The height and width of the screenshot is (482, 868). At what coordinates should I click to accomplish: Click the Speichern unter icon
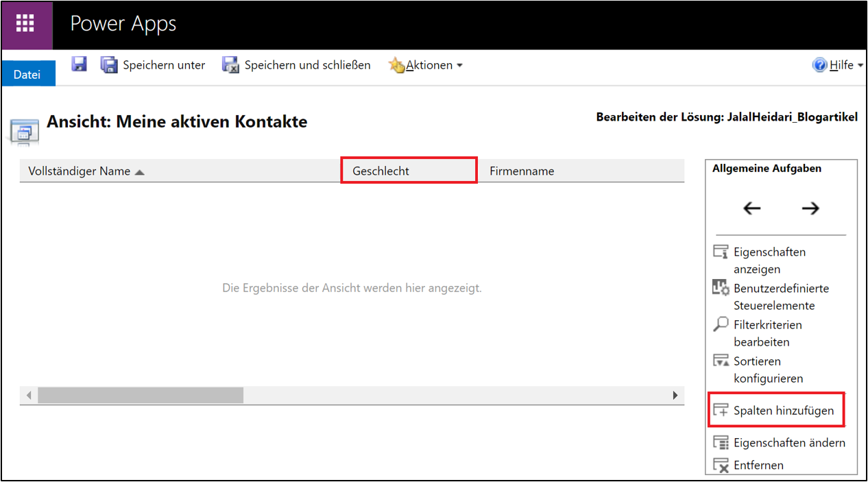point(109,65)
